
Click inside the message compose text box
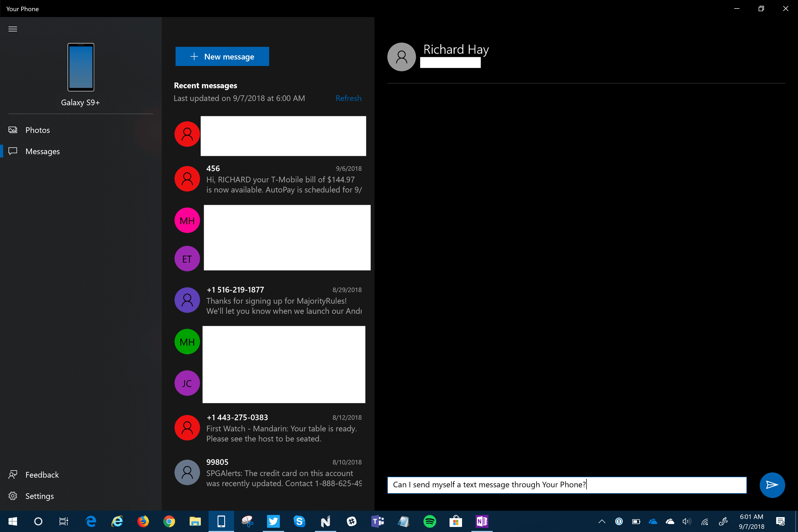[567, 485]
